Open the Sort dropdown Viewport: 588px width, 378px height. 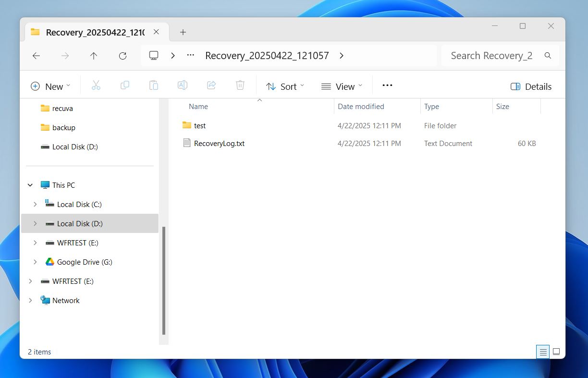(285, 86)
